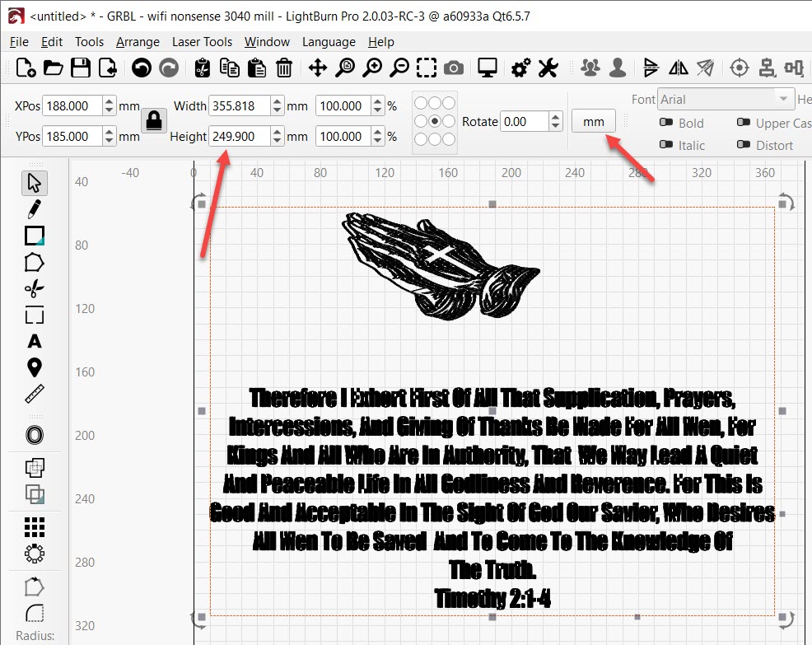Click the mm units button
This screenshot has height=645, width=812.
click(593, 122)
